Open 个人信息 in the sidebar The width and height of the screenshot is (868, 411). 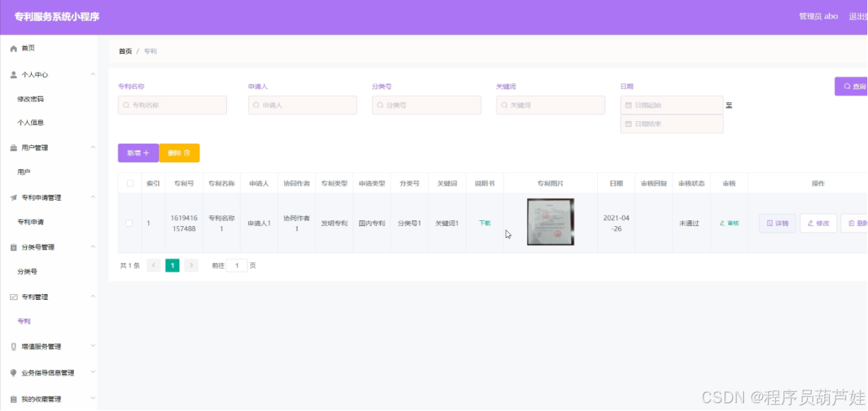[30, 123]
